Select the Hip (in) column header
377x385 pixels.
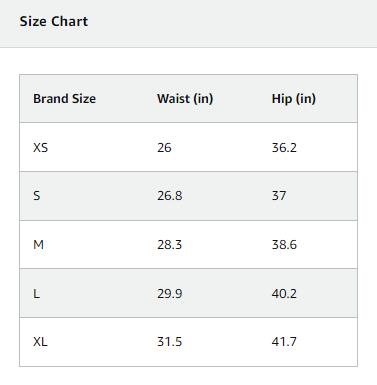coord(294,99)
